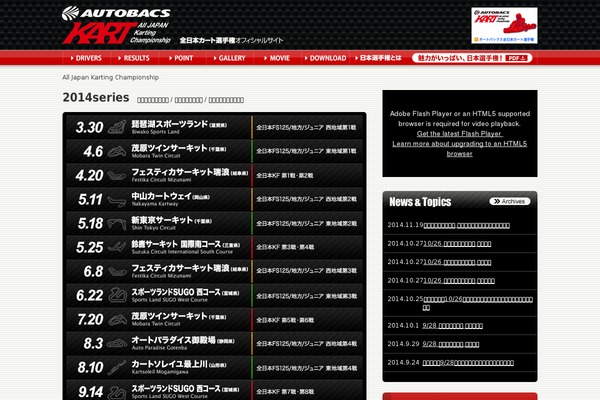This screenshot has height=400, width=600.
Task: Click the 2014series heading
Action: pos(96,98)
